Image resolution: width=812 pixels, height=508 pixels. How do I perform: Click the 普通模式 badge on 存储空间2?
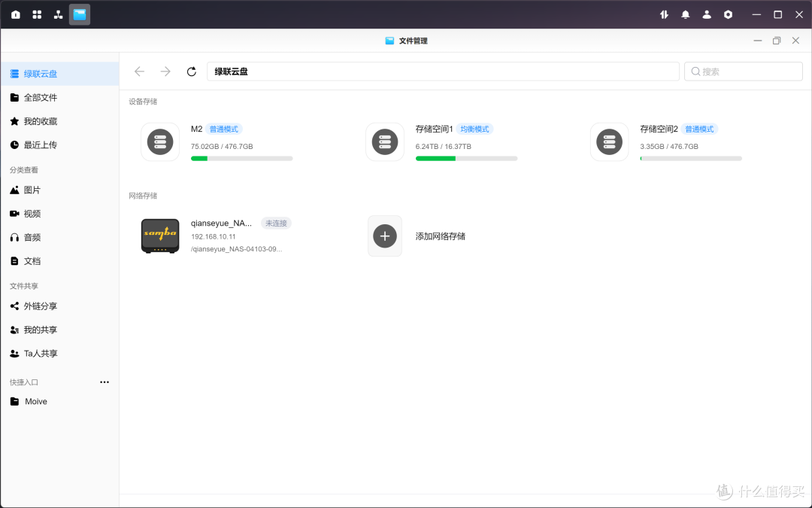tap(699, 129)
